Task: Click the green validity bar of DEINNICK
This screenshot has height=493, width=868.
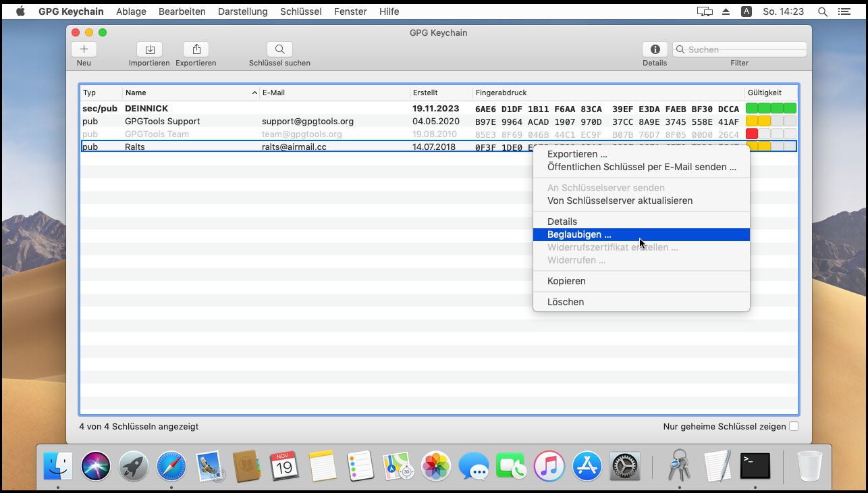Action: (771, 108)
